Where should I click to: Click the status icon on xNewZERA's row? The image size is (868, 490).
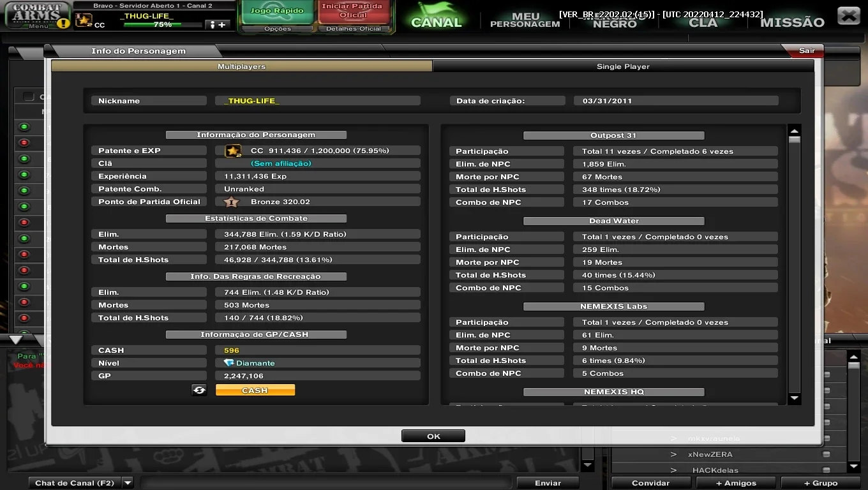pyautogui.click(x=826, y=454)
